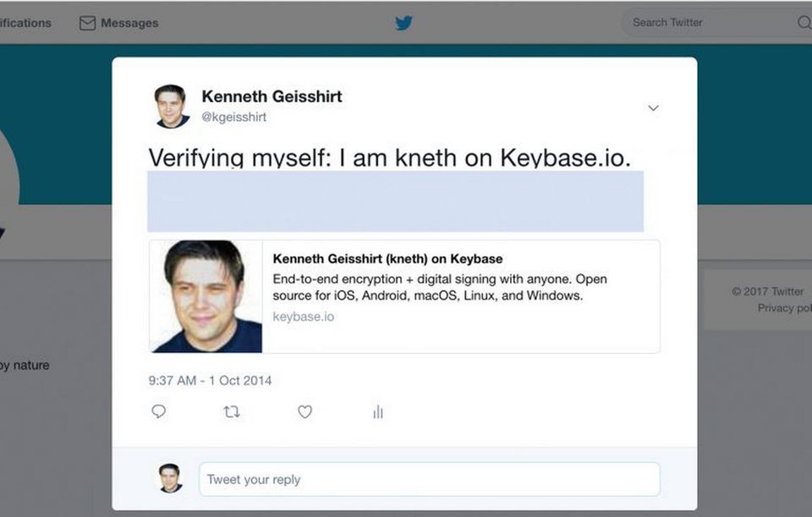Open the tweet timestamp 1 Oct 2014
This screenshot has height=517, width=812.
click(210, 381)
